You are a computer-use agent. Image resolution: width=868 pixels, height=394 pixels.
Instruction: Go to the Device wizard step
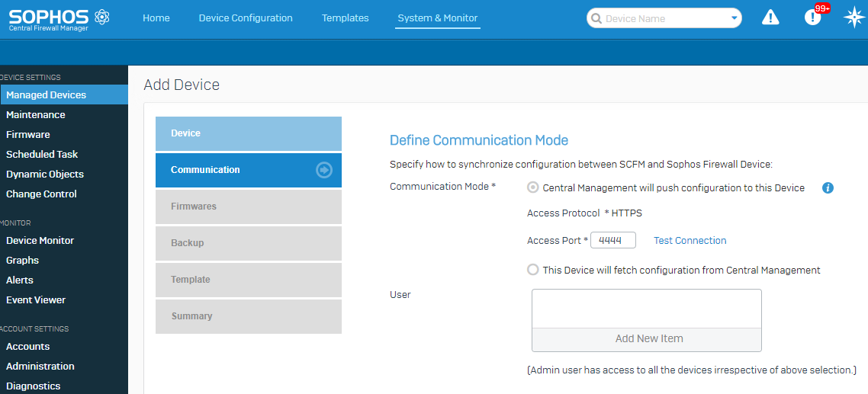click(249, 133)
